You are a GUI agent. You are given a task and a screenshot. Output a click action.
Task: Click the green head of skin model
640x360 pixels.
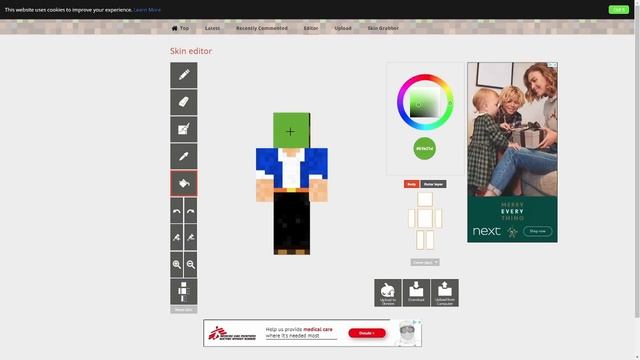point(291,130)
